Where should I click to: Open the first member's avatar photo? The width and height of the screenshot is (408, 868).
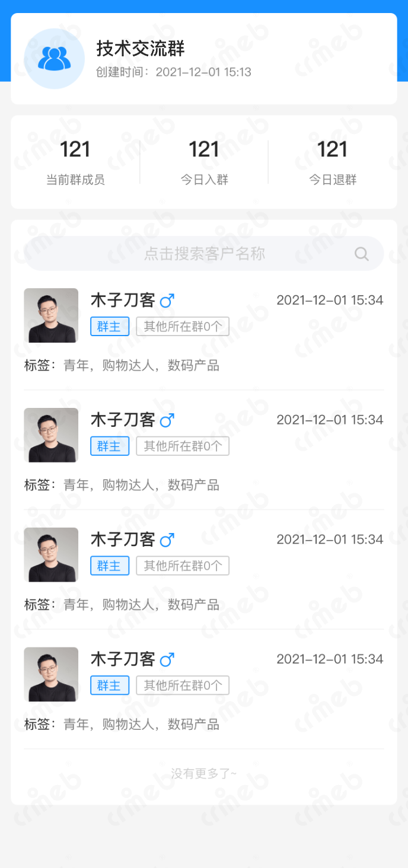tap(51, 315)
